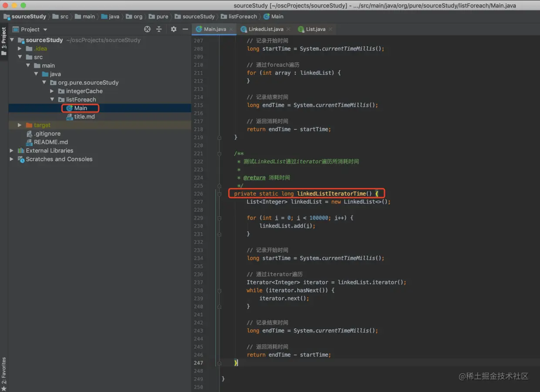Click pure in the breadcrumb bar
540x392 pixels.
click(159, 17)
